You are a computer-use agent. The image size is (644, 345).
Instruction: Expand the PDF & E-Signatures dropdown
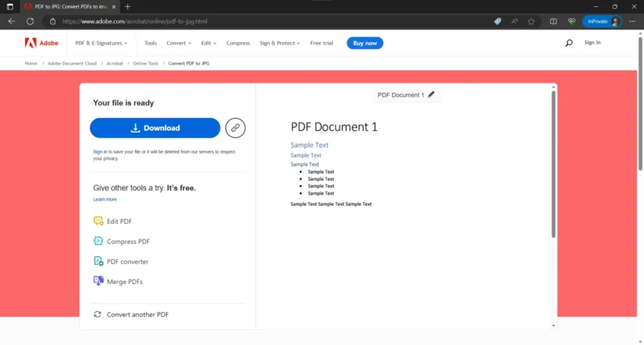[101, 43]
